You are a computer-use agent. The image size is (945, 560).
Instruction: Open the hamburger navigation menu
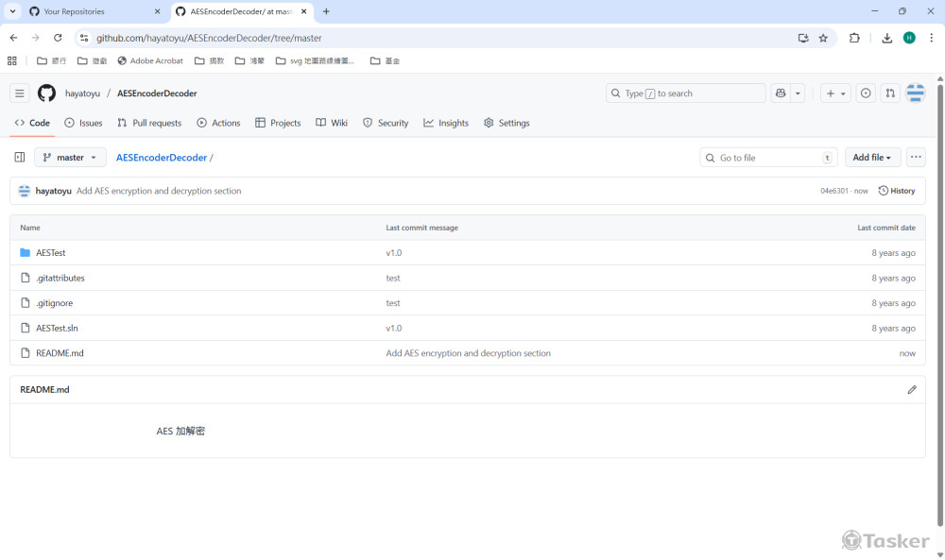point(20,93)
